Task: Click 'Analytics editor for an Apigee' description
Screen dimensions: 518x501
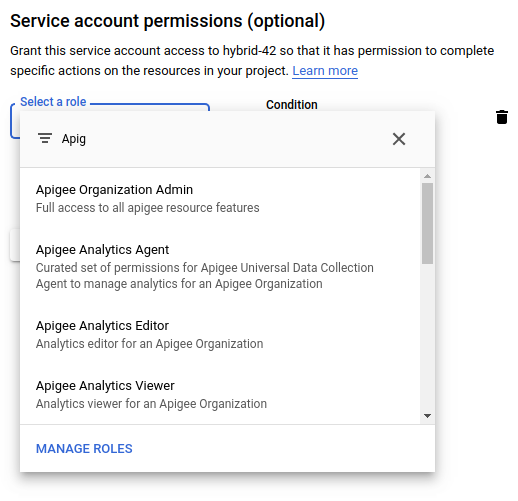Action: click(149, 344)
